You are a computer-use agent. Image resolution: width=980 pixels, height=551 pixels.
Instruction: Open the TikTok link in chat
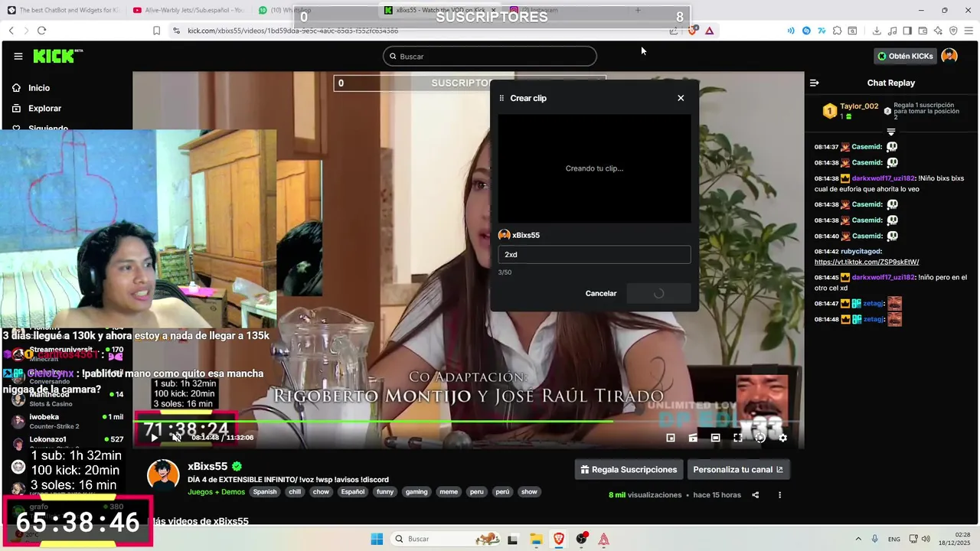(867, 262)
